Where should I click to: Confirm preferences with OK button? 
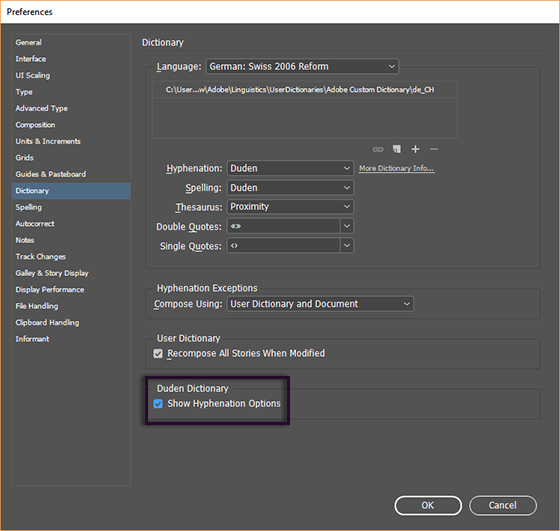click(428, 505)
